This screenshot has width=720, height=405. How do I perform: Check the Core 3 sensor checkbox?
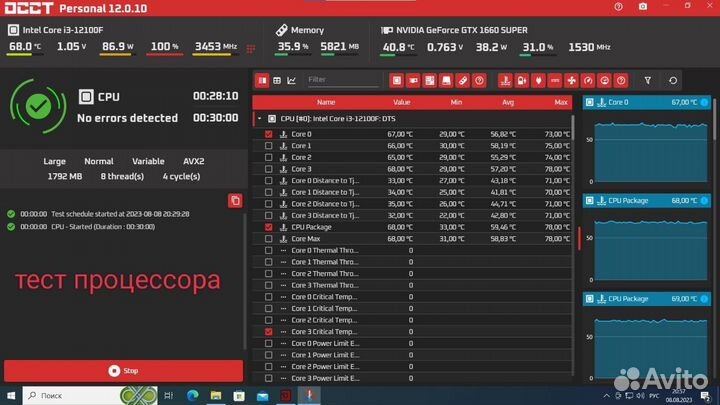269,169
